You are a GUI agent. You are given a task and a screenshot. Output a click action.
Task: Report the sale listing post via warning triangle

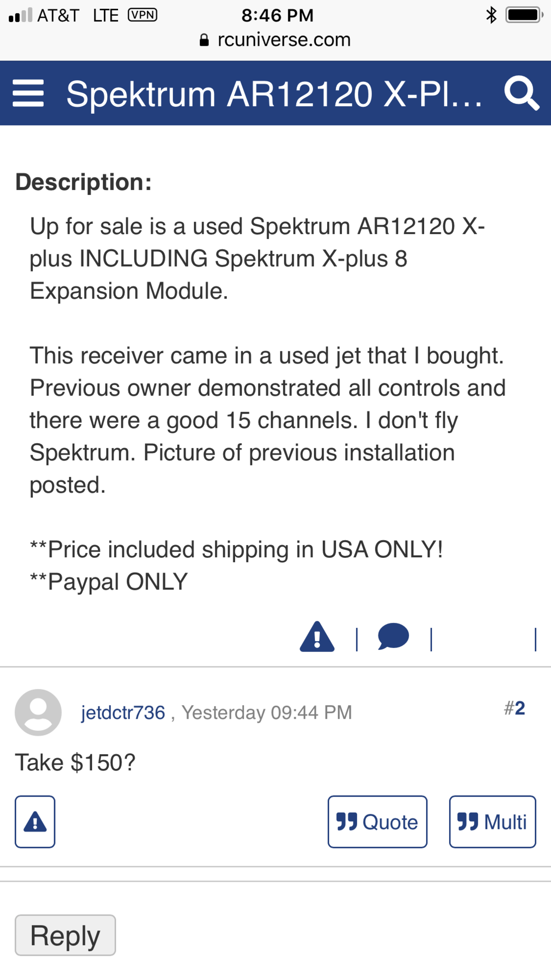pos(317,637)
